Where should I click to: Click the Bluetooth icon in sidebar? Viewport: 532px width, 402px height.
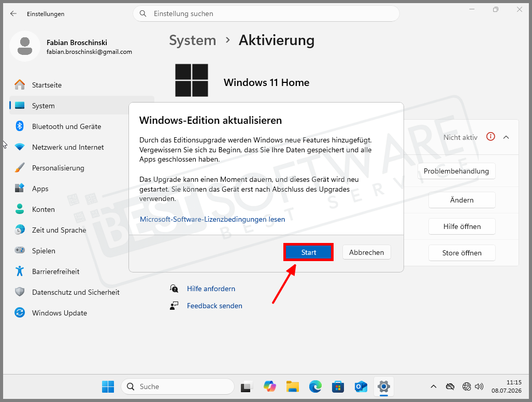click(20, 126)
